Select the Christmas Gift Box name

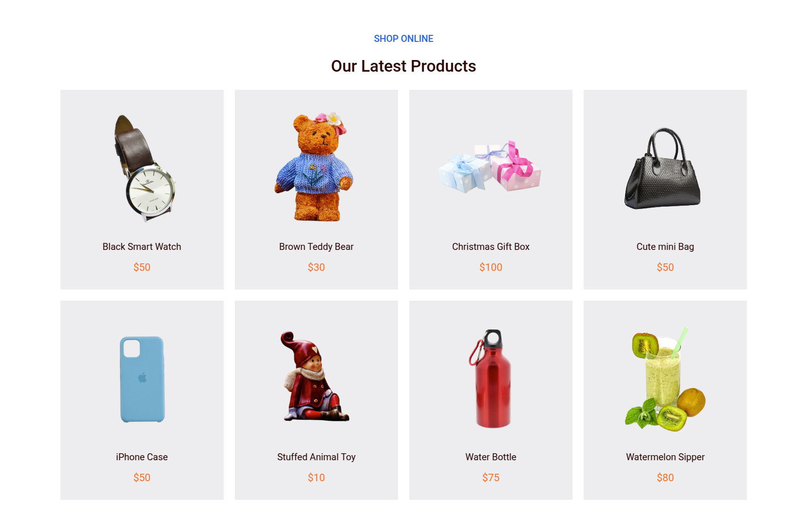491,247
